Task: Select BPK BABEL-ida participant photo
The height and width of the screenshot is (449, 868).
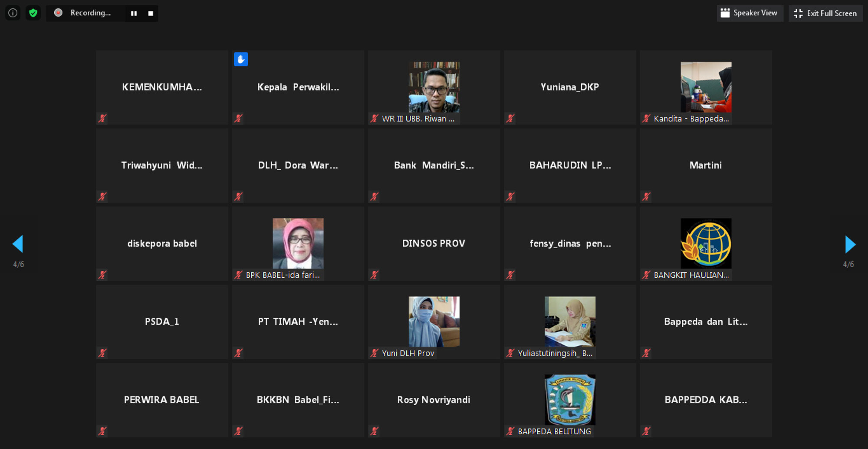Action: [298, 243]
